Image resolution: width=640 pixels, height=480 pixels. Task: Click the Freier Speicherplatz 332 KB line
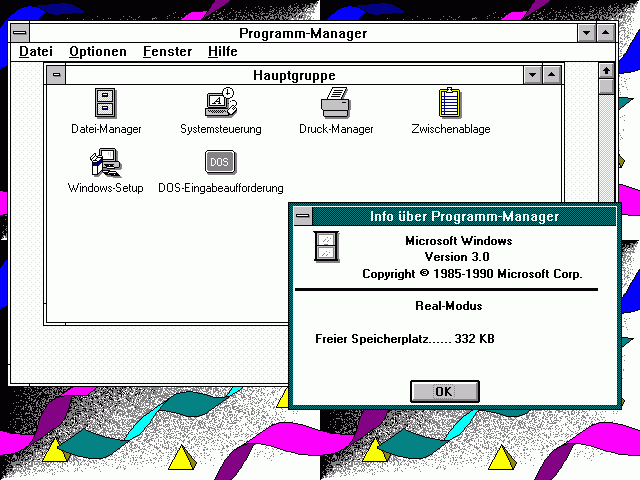point(404,339)
